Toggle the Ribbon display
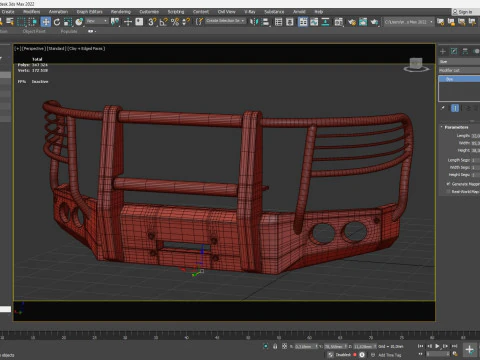This screenshot has width=480, height=360. [303, 22]
